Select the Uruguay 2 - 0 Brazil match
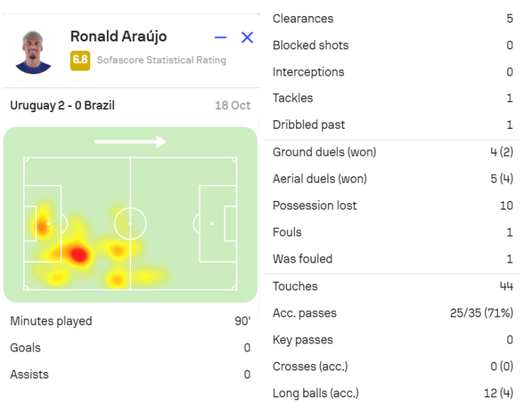 [63, 106]
